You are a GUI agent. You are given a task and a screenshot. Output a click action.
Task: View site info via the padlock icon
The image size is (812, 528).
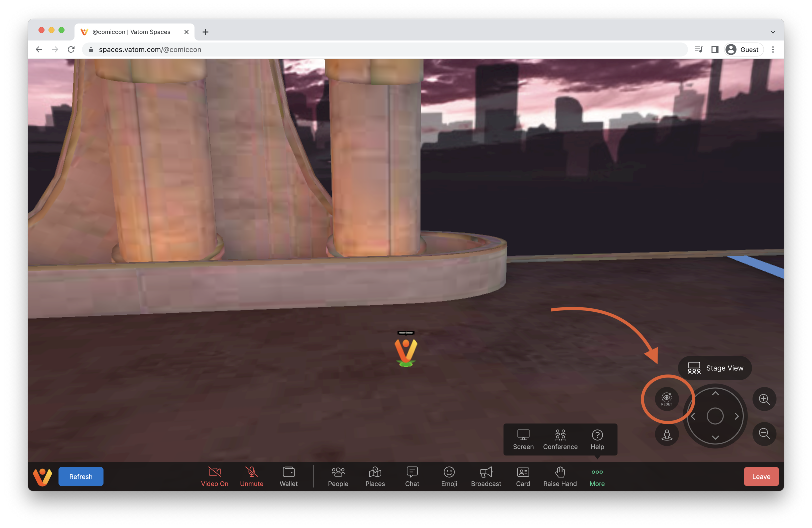coord(91,50)
